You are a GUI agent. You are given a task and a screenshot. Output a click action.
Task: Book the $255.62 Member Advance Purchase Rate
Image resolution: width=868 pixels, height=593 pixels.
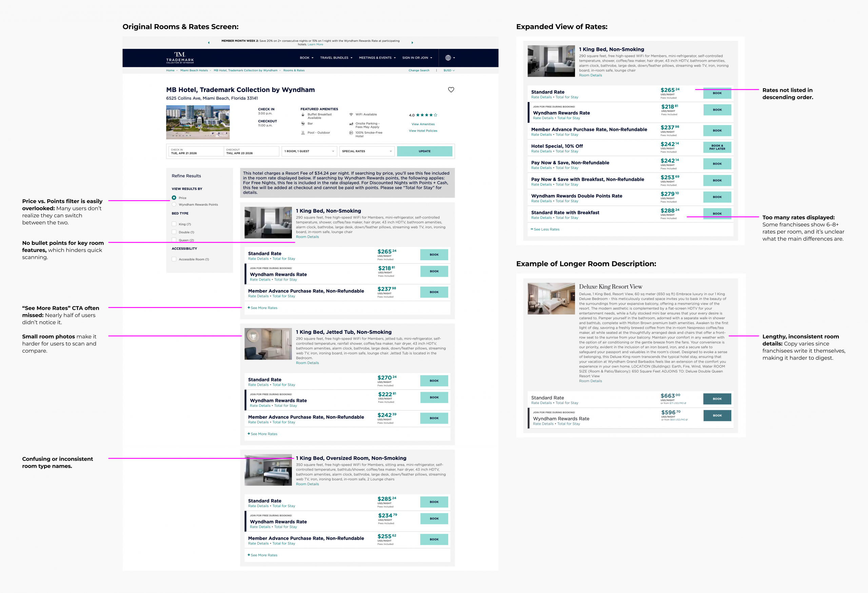[434, 539]
